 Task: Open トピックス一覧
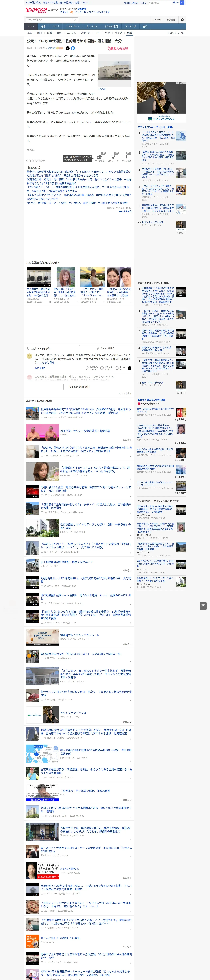[175, 33]
